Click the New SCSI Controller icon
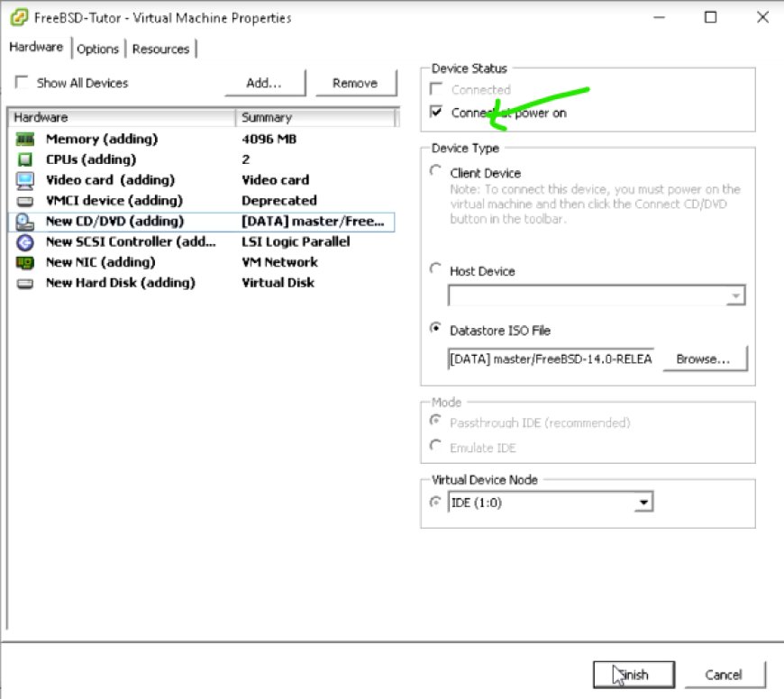Image resolution: width=784 pixels, height=699 pixels. (25, 242)
